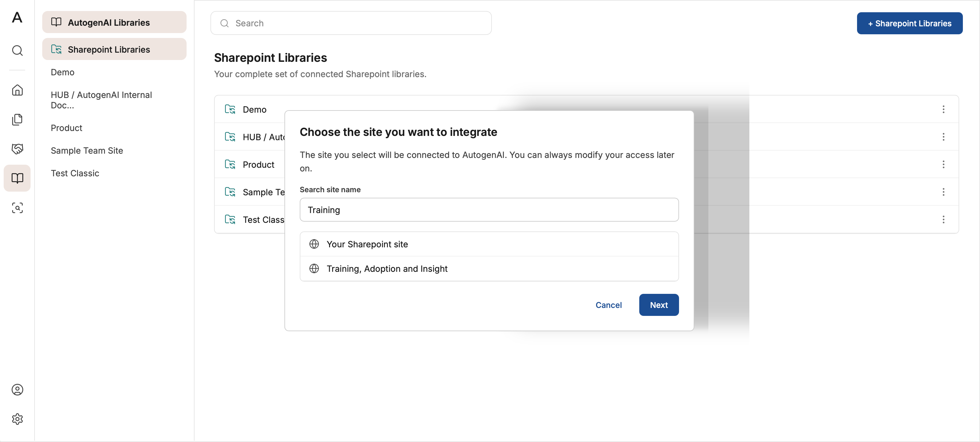Focus the Search site name field
This screenshot has height=442, width=980.
pyautogui.click(x=489, y=210)
